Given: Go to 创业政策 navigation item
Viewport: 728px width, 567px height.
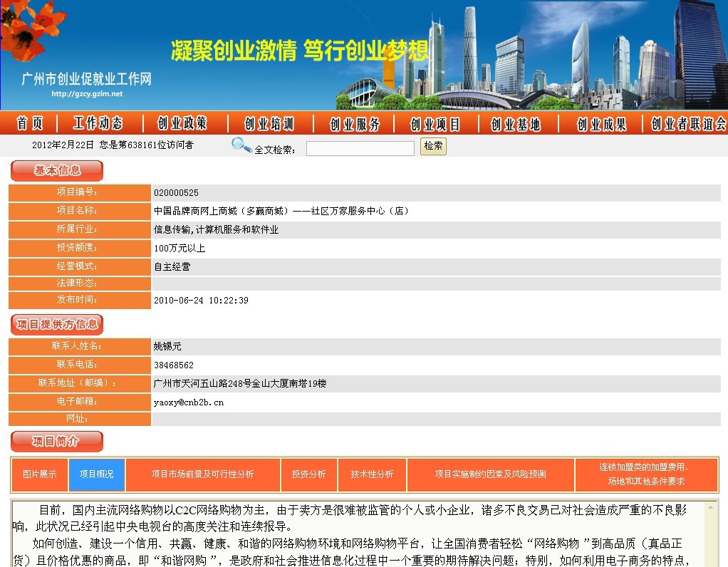Looking at the screenshot, I should (x=182, y=124).
